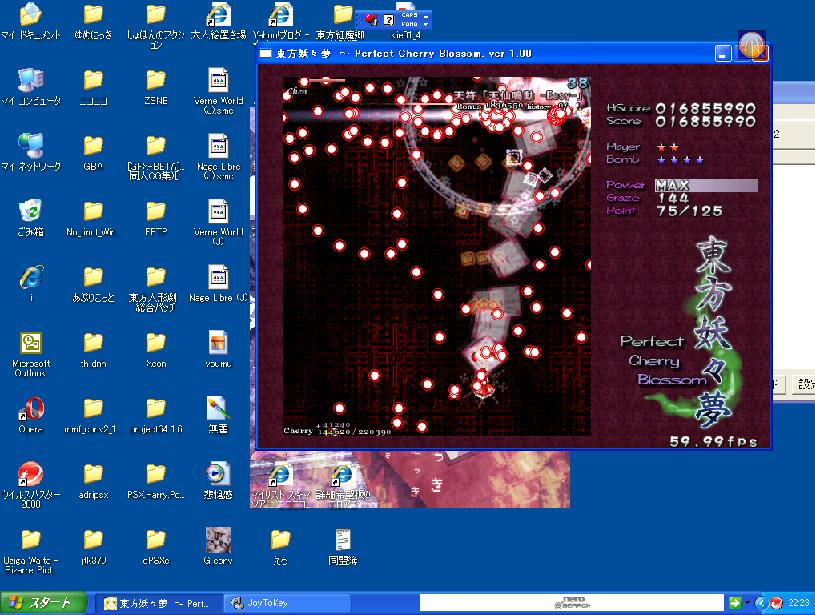Screen dimensions: 815x615
Task: Click inside the Nero Search input box
Action: click(x=571, y=603)
